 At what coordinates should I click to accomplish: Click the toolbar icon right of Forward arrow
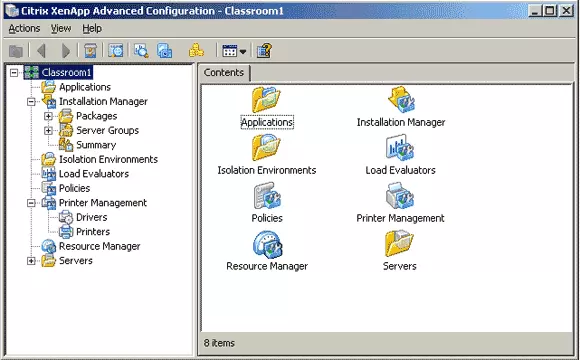90,51
